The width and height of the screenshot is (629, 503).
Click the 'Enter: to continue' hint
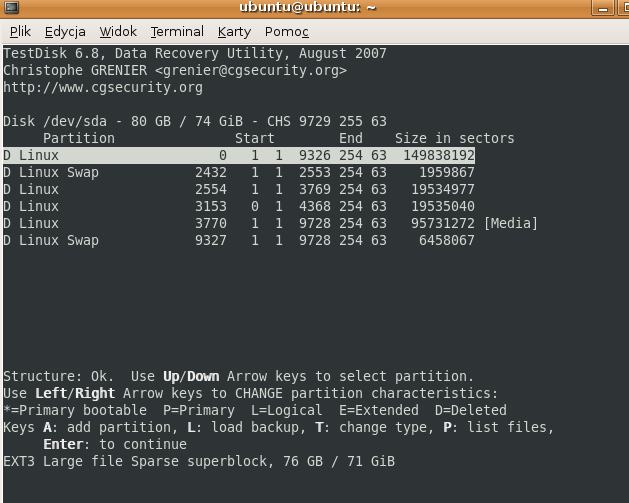coord(115,444)
